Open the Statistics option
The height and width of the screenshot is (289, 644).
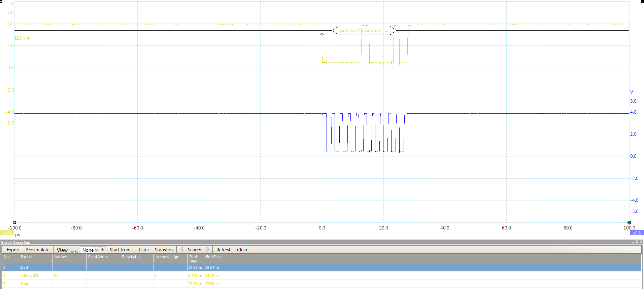click(x=164, y=250)
